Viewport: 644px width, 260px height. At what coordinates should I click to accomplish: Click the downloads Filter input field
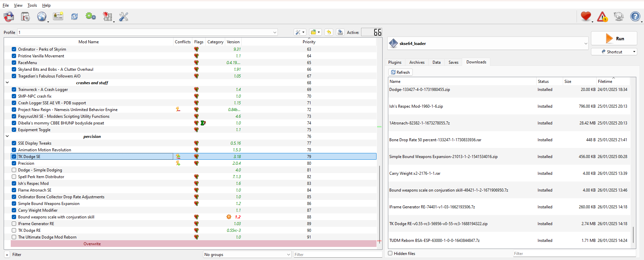coord(574,253)
